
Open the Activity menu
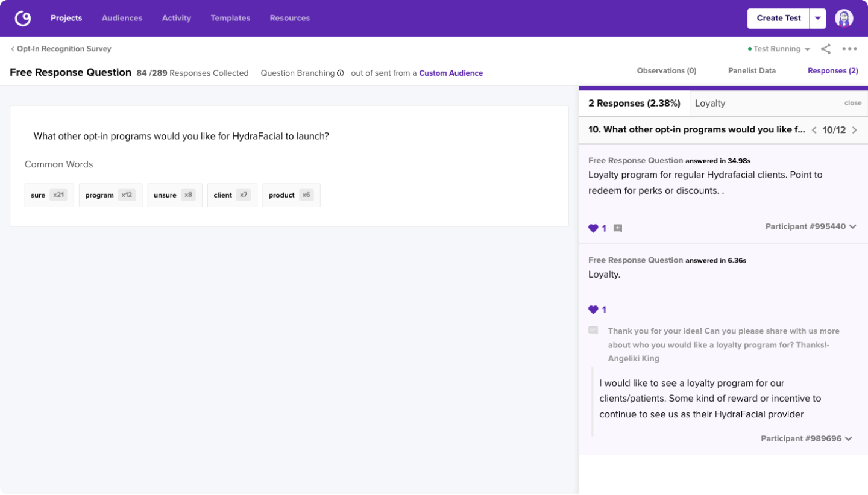click(177, 18)
